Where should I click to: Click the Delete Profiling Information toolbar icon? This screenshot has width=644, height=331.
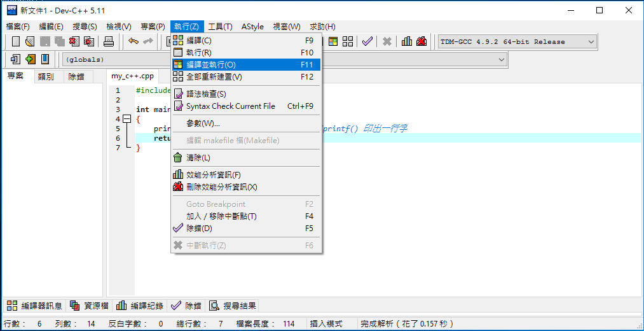coord(421,41)
